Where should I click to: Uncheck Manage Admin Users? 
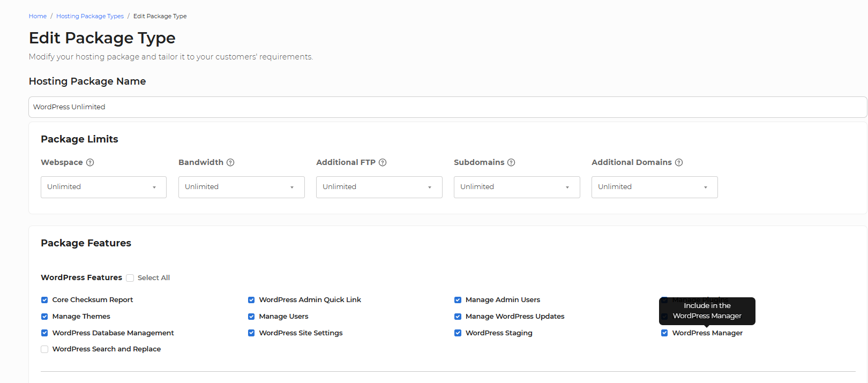(458, 300)
